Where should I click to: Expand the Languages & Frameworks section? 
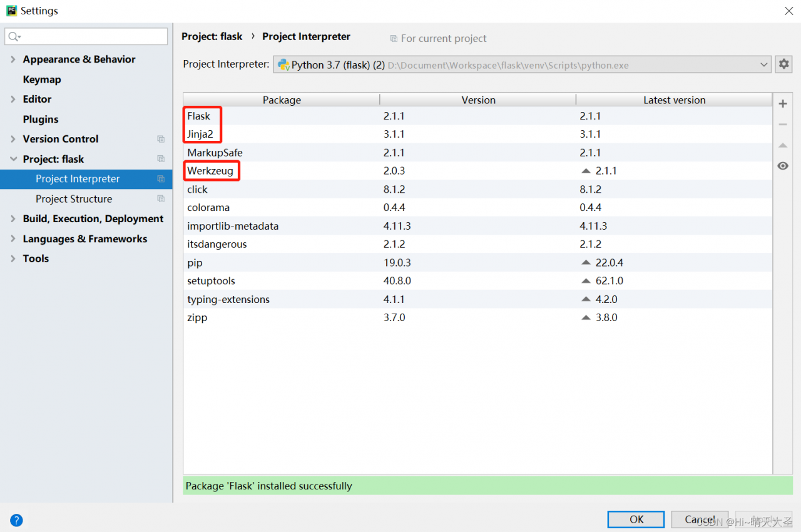tap(13, 239)
